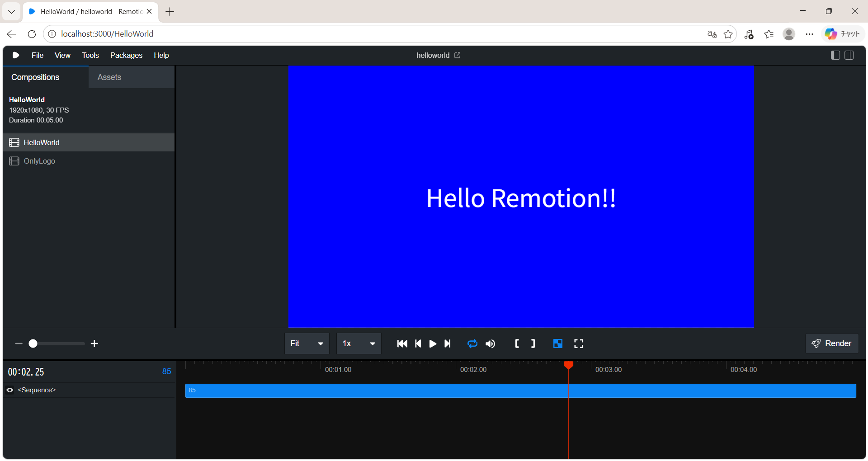Click the timeline zoom slider handle
Viewport: 868px width, 461px height.
pos(33,344)
